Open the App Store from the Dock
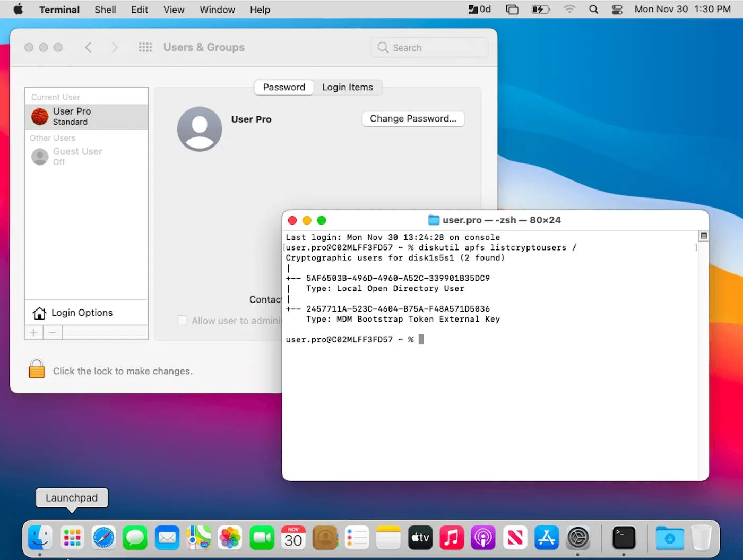The width and height of the screenshot is (743, 560). pyautogui.click(x=546, y=538)
